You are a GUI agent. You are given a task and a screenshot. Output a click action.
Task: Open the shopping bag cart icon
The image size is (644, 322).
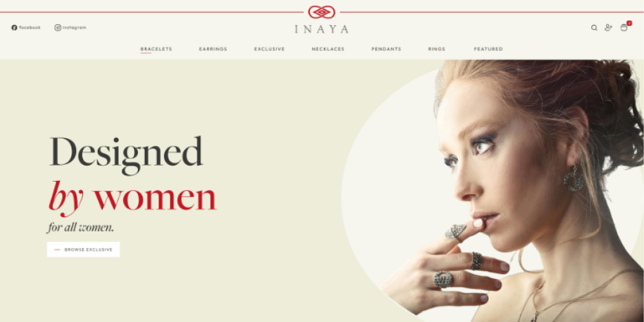623,28
